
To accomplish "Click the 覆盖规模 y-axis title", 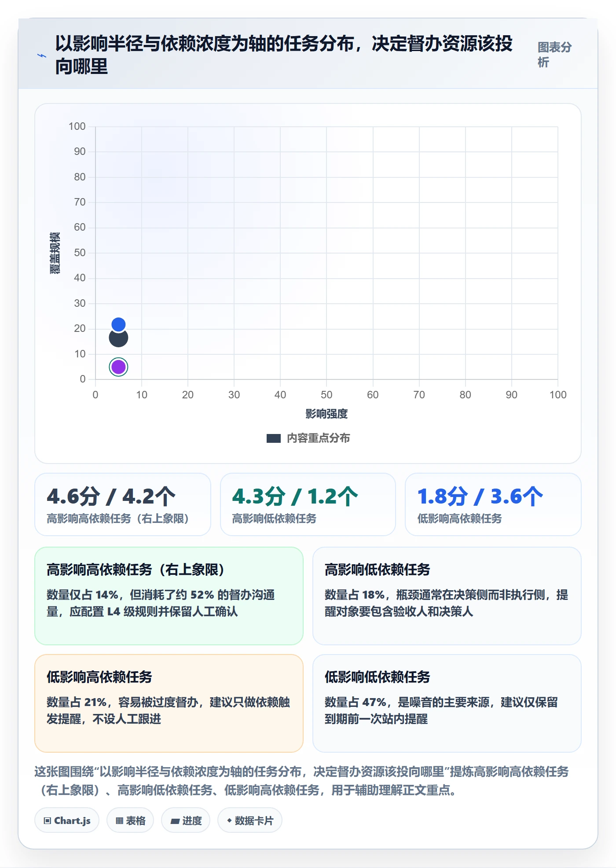I will point(55,253).
